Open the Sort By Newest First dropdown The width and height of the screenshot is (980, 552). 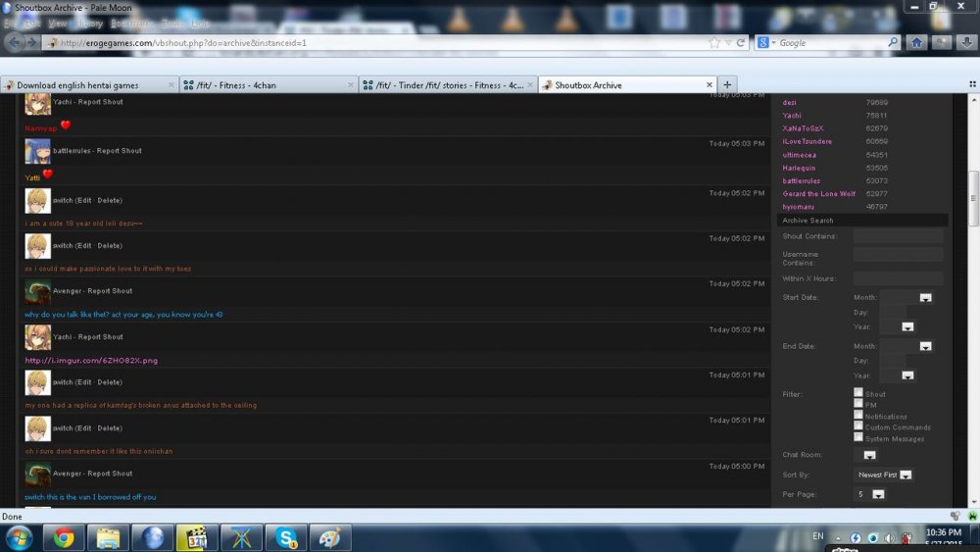pyautogui.click(x=906, y=475)
